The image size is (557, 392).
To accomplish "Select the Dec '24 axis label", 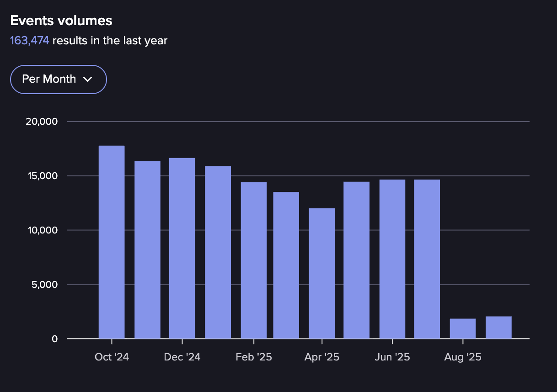I will click(182, 357).
